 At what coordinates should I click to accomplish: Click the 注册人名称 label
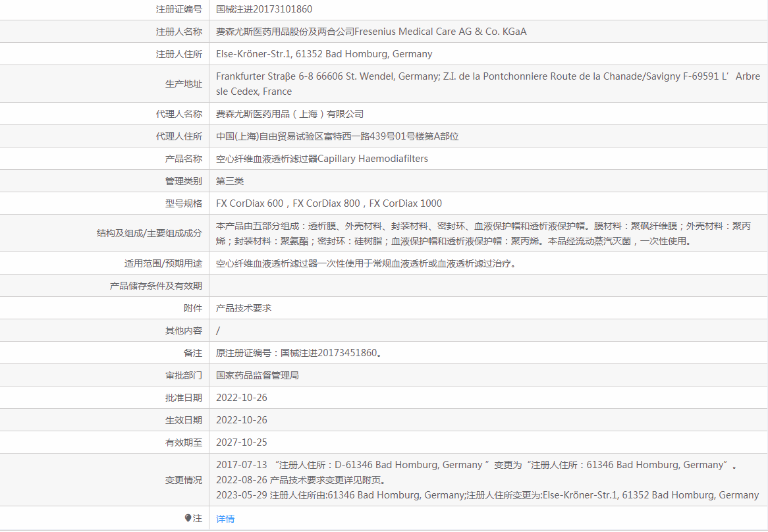tap(178, 32)
